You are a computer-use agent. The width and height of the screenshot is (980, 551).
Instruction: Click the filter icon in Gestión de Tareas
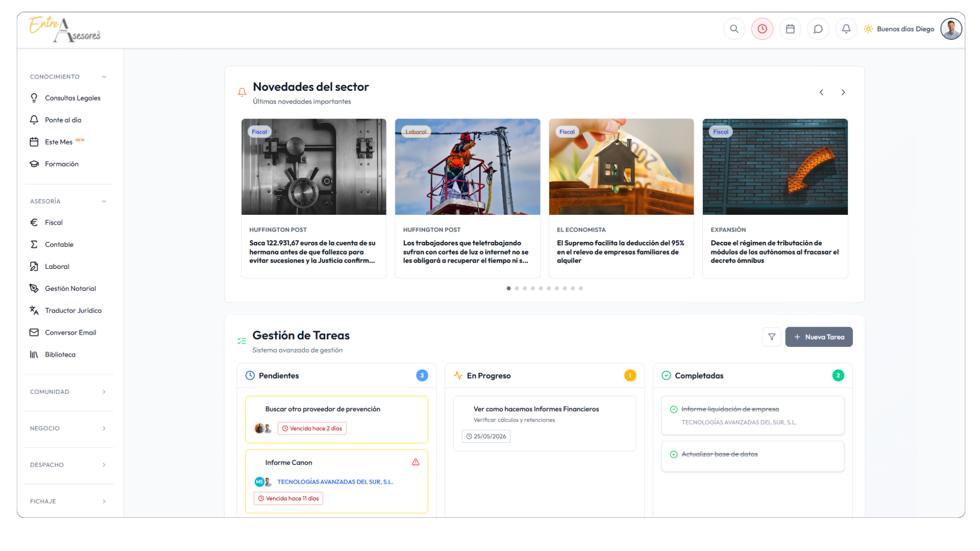[772, 337]
